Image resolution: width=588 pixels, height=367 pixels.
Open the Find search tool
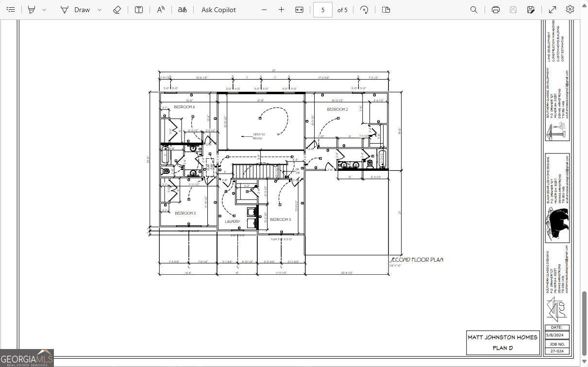tap(474, 10)
